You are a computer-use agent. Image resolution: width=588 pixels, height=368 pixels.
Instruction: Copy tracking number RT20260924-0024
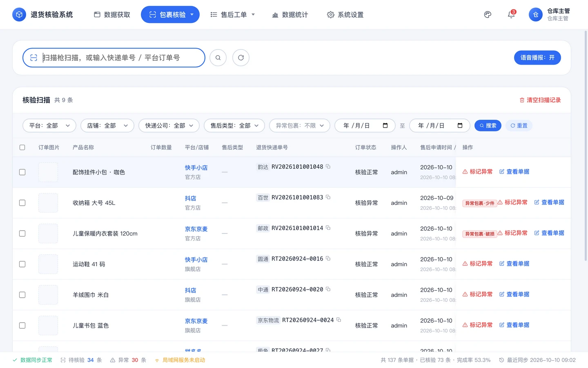pyautogui.click(x=339, y=320)
